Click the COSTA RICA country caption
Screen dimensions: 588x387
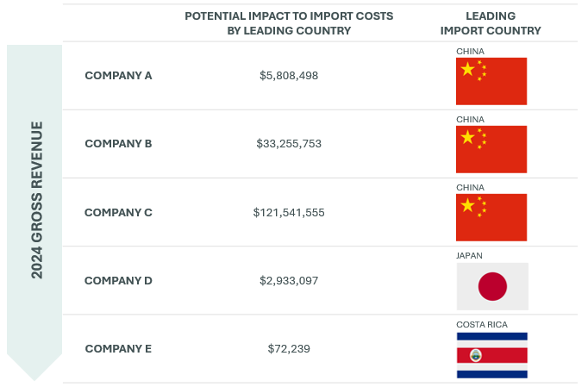tap(482, 324)
